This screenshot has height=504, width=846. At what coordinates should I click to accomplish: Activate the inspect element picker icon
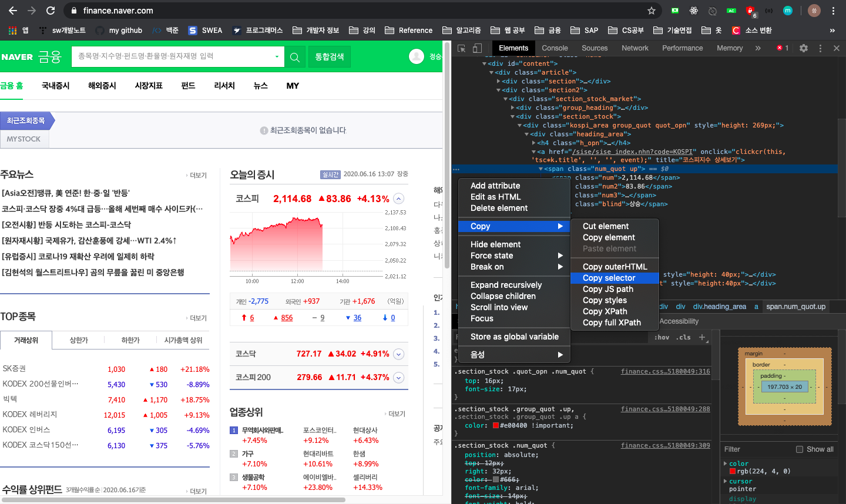coord(462,48)
